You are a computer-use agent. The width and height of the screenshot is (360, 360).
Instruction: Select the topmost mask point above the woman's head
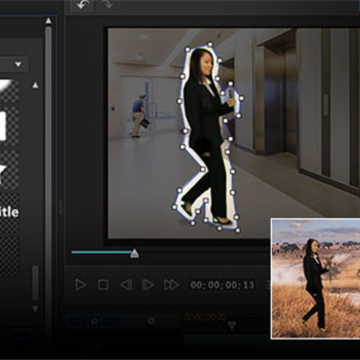pos(210,44)
